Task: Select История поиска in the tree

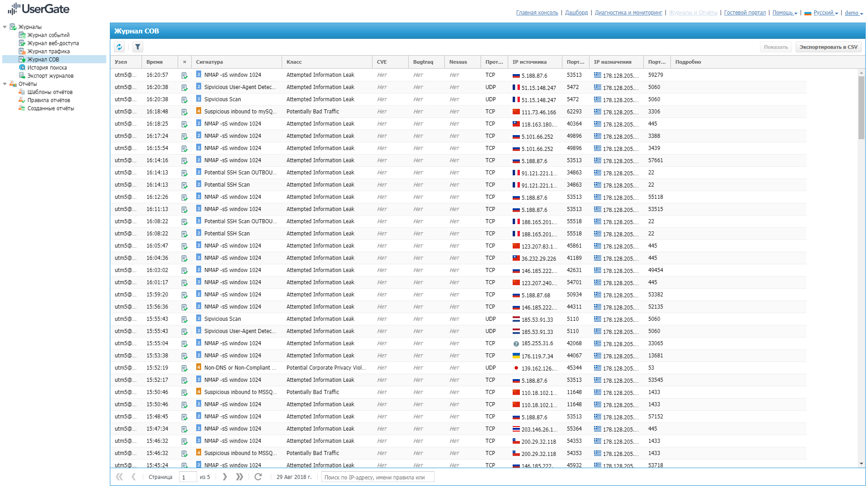Action: pyautogui.click(x=47, y=68)
